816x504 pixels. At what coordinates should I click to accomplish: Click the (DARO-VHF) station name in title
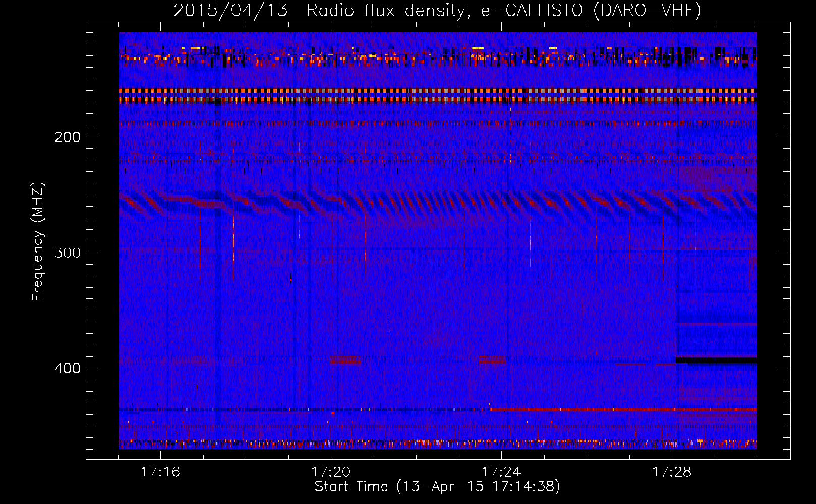[x=647, y=10]
